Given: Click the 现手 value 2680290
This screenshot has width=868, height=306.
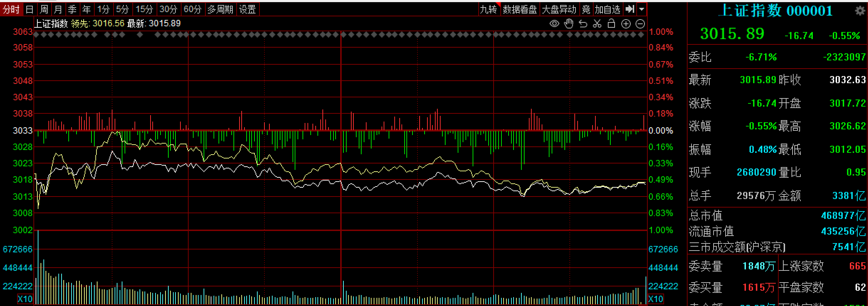Looking at the screenshot, I should click(756, 172).
